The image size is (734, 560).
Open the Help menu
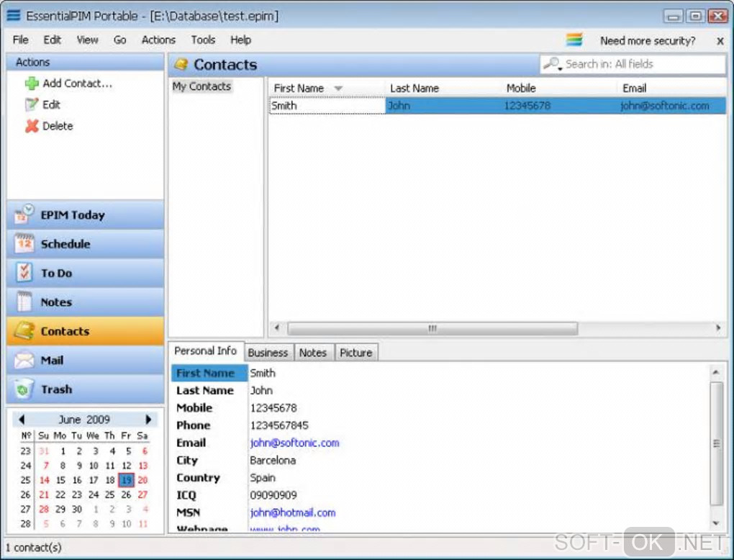tap(240, 40)
